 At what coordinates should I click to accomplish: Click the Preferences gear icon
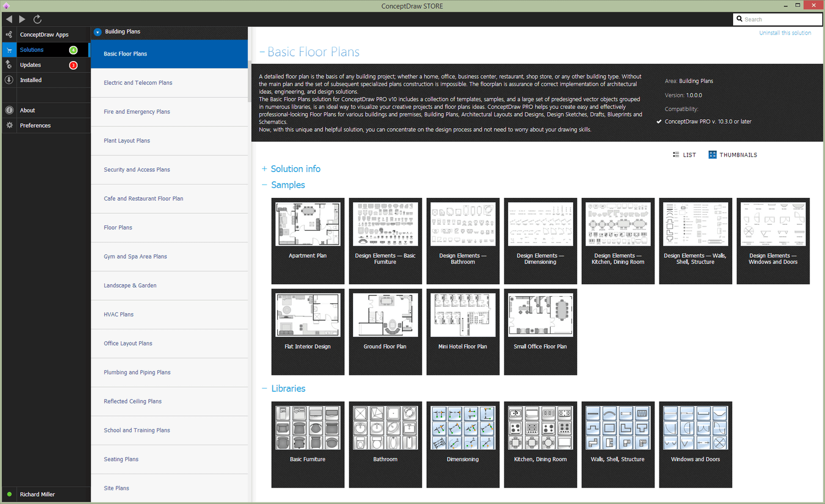(9, 125)
